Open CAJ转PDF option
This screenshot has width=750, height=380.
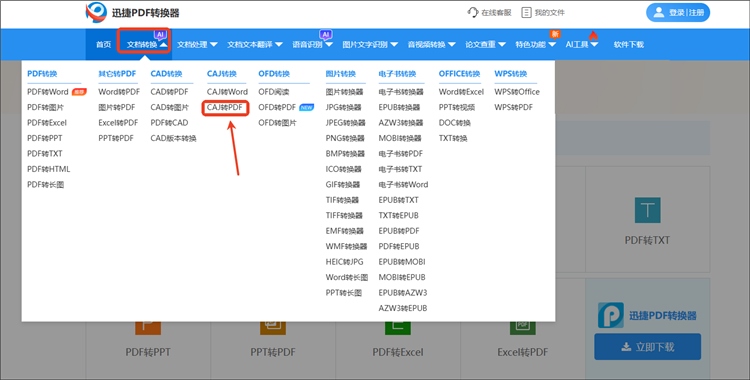tap(225, 108)
